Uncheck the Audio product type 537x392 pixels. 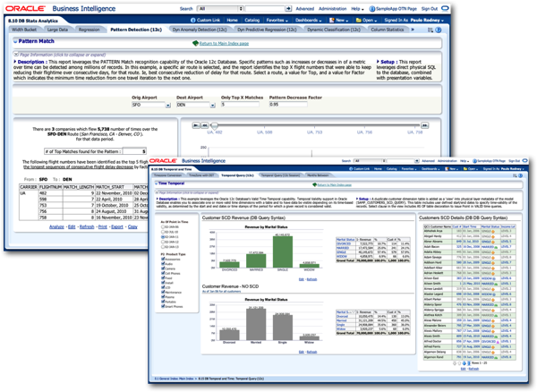click(163, 264)
